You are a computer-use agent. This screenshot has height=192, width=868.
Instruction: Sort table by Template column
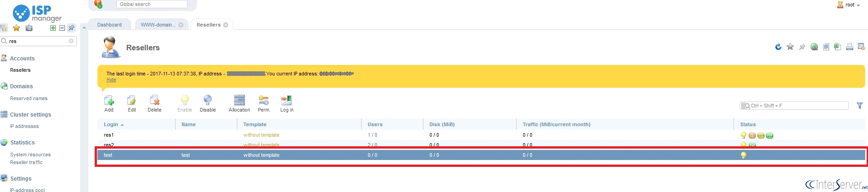point(299,124)
